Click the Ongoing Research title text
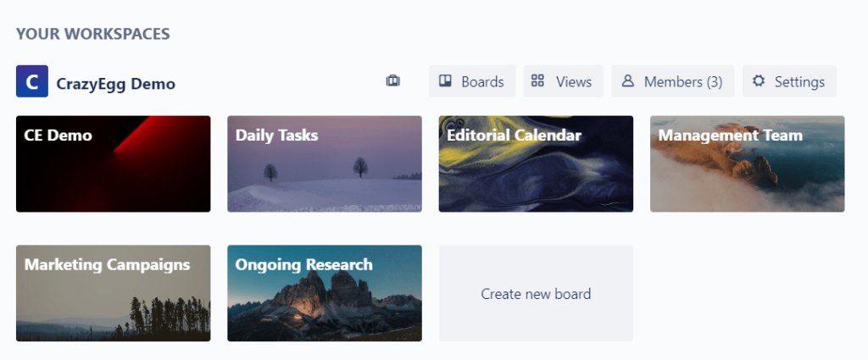868x360 pixels. pyautogui.click(x=303, y=265)
